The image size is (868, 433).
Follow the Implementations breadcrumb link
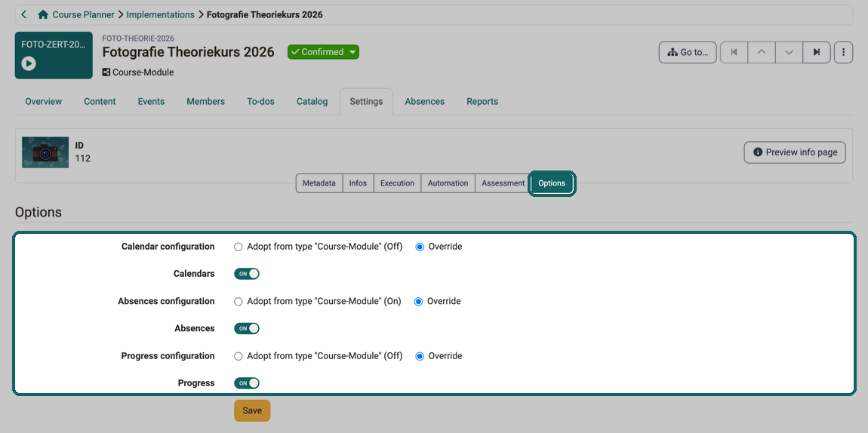161,15
